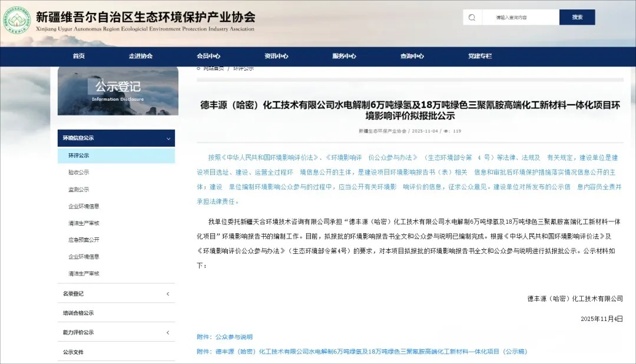The height and width of the screenshot is (364, 636).
Task: Open 党建专栏 from the navigation bar
Action: (x=479, y=56)
